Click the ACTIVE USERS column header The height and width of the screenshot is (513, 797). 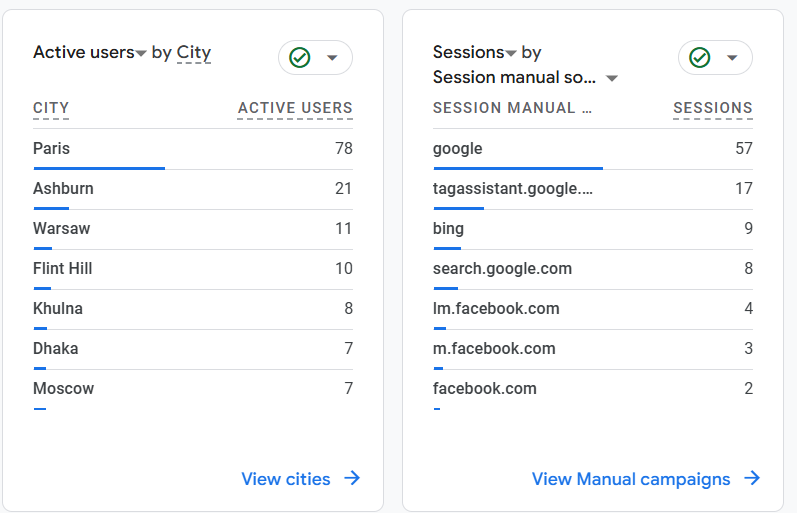tap(295, 108)
